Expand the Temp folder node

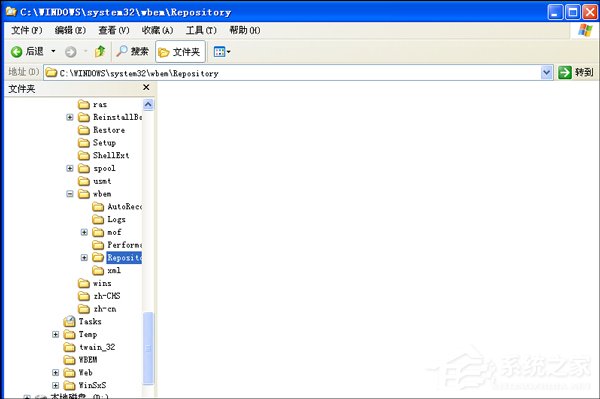click(55, 335)
